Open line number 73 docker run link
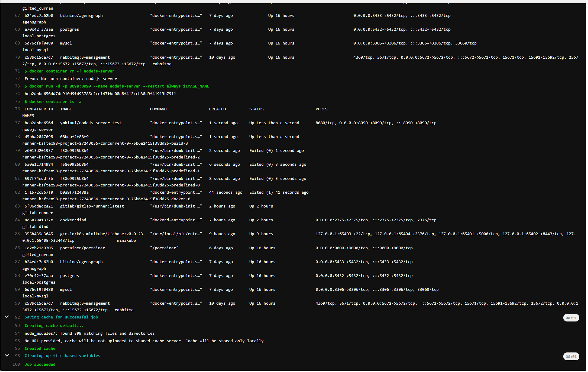Image resolution: width=588 pixels, height=372 pixels. click(17, 86)
